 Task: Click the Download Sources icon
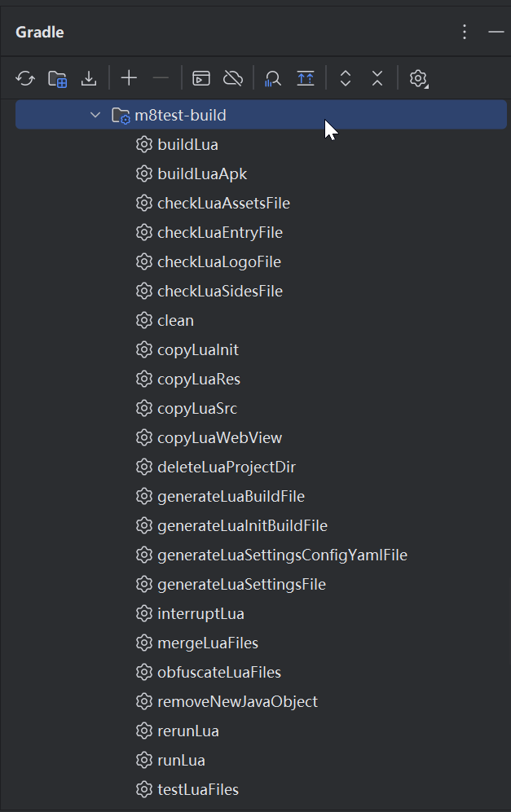click(x=89, y=78)
